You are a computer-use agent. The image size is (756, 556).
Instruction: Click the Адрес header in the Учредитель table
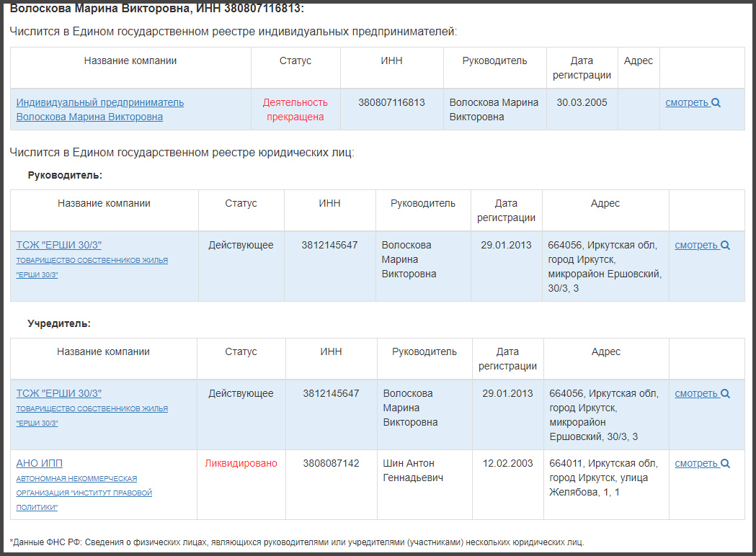coord(606,351)
